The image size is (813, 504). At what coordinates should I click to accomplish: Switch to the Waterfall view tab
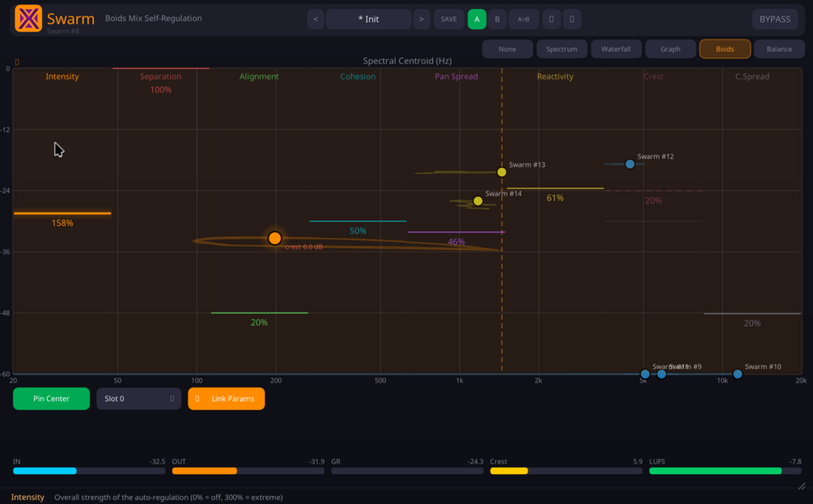pos(616,49)
